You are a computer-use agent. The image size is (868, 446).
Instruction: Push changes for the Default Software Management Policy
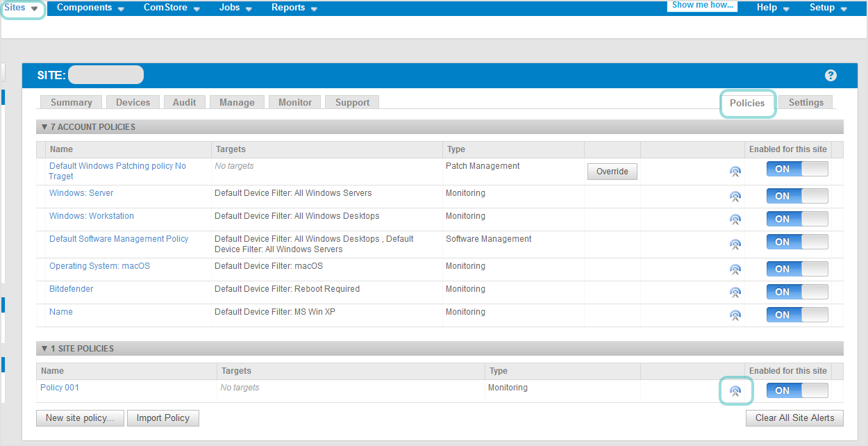coord(735,245)
